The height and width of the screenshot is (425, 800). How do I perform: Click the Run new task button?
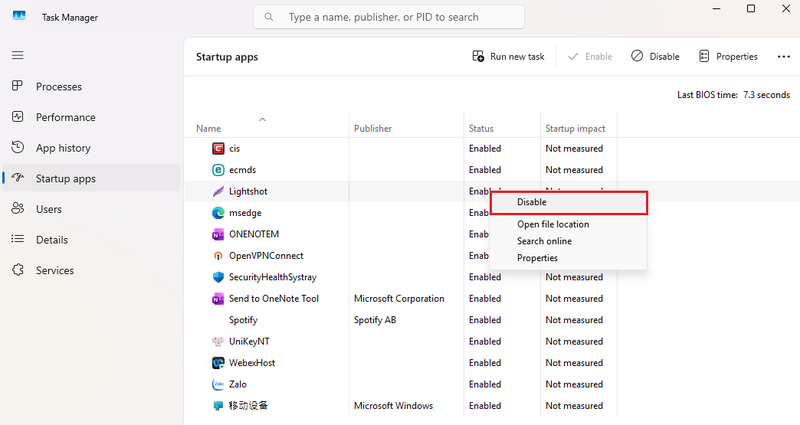coord(508,56)
